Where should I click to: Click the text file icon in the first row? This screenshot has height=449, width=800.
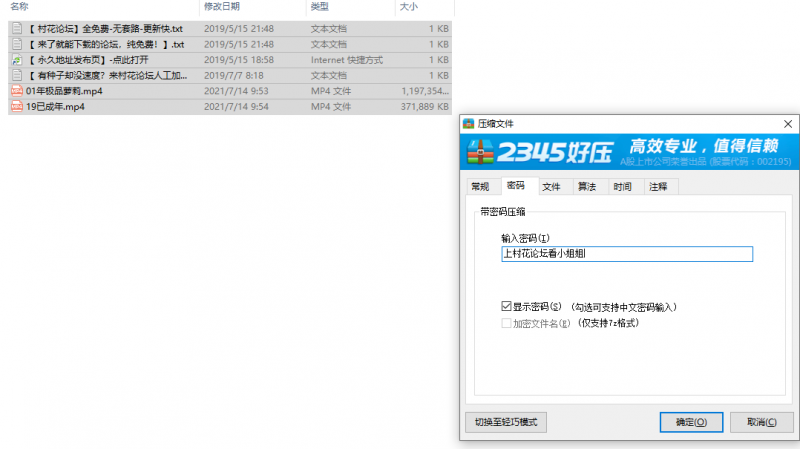(x=16, y=29)
